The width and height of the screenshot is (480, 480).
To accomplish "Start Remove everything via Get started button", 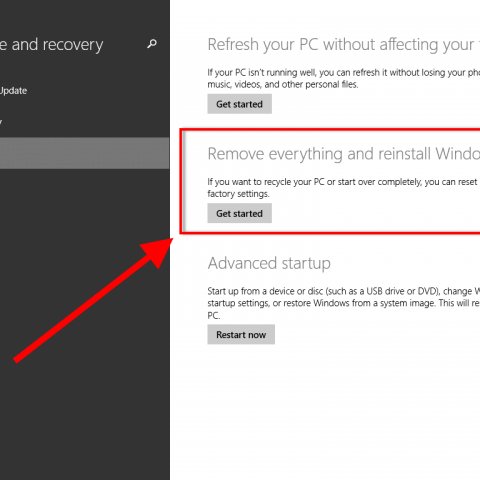I will point(239,213).
